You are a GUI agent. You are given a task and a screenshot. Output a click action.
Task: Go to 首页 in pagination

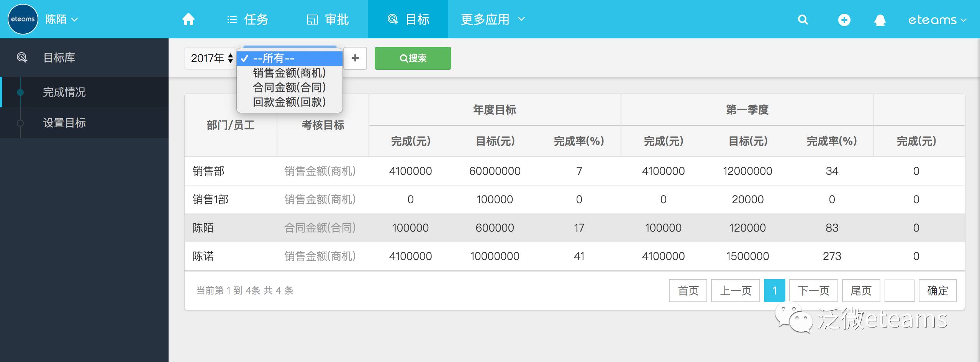688,291
